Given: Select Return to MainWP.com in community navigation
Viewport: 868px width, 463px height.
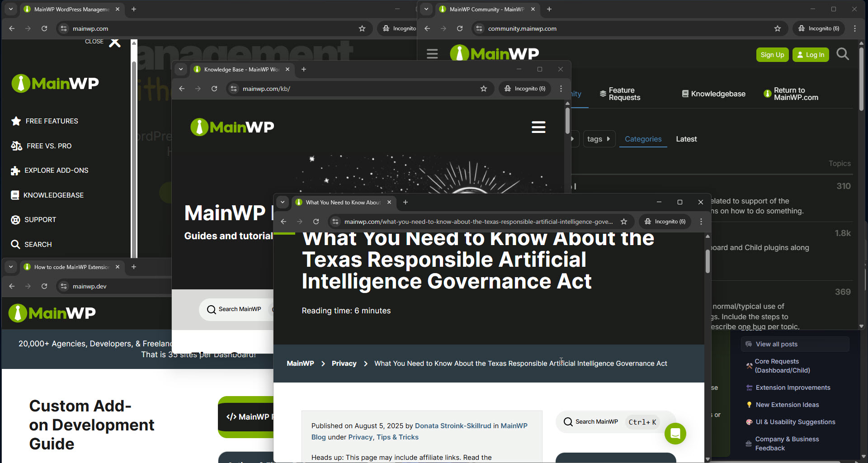Looking at the screenshot, I should click(791, 94).
